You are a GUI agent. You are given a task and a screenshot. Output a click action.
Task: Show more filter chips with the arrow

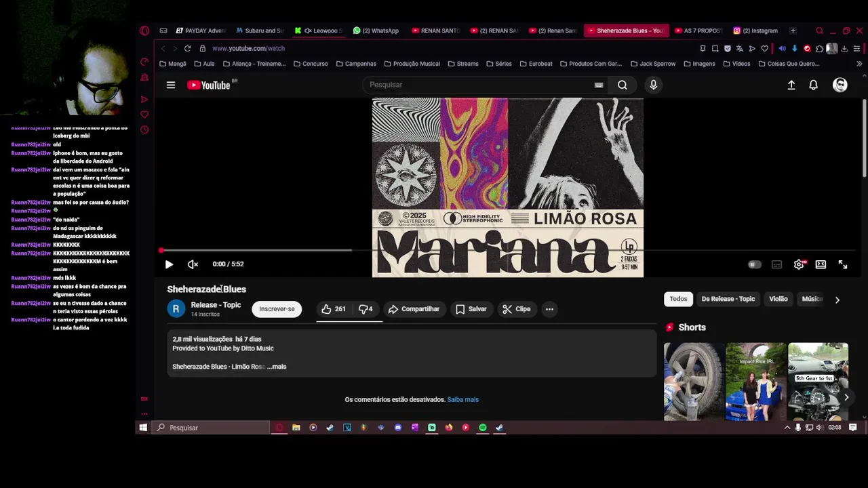click(837, 300)
